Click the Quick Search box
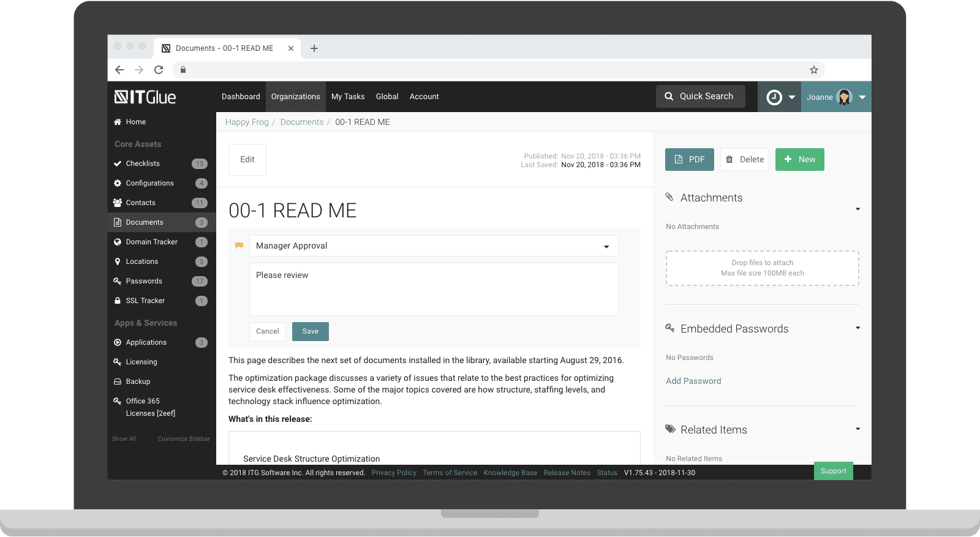 700,96
